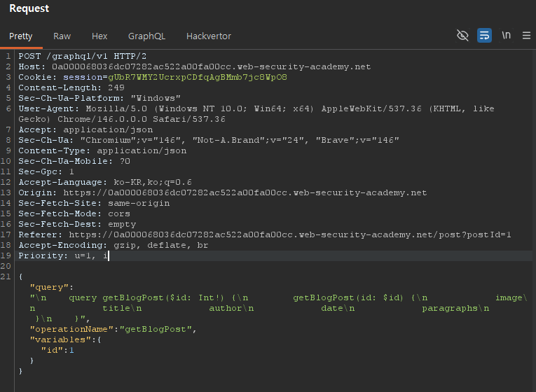Select the Pretty tab

21,36
